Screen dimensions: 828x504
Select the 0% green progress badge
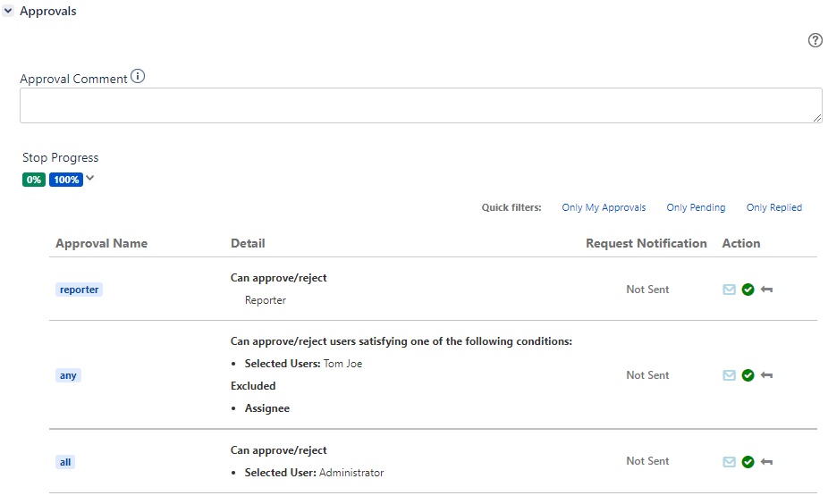coord(34,180)
